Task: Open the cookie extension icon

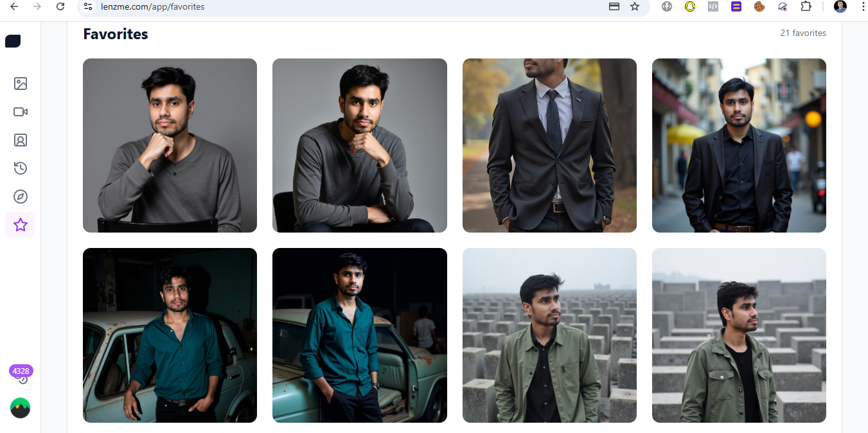Action: pos(759,6)
